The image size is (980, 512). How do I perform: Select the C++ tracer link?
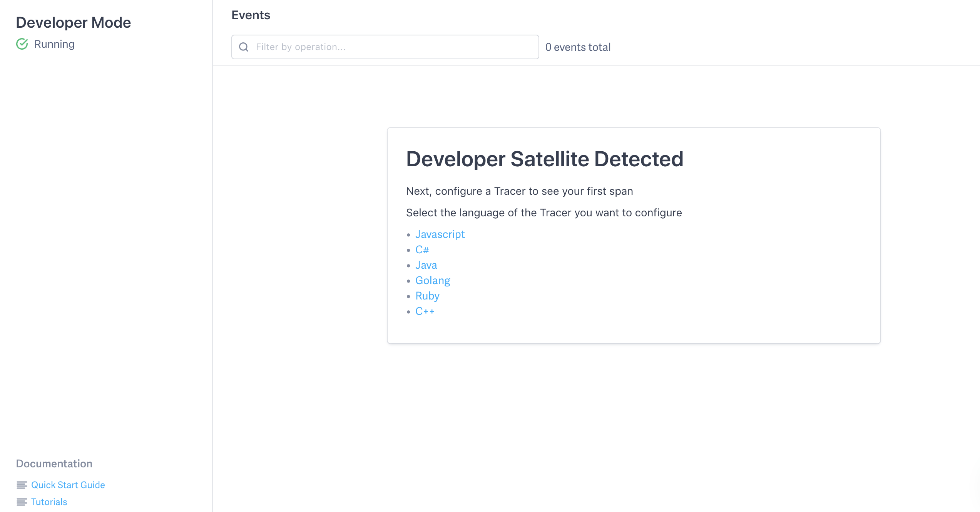425,311
